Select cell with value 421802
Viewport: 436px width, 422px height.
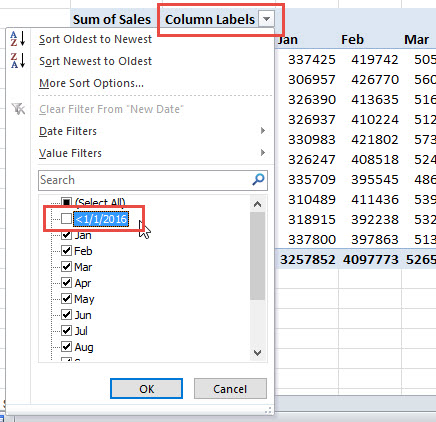tap(375, 140)
